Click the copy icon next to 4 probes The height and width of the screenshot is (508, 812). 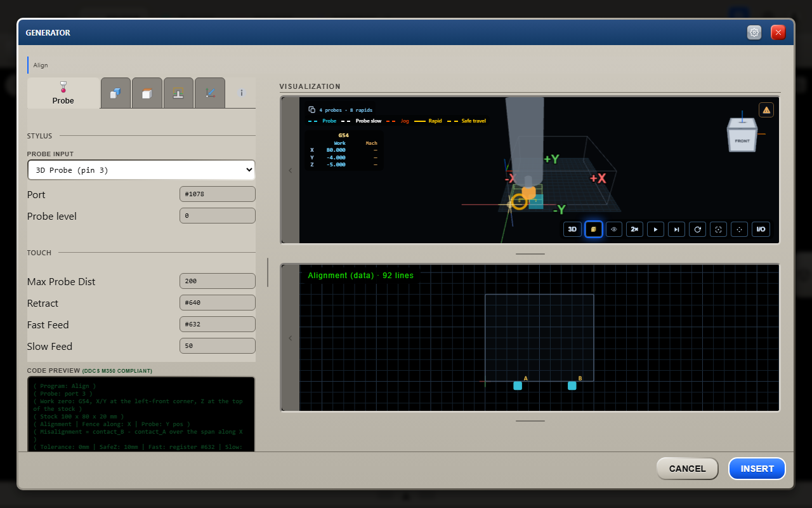coord(311,110)
